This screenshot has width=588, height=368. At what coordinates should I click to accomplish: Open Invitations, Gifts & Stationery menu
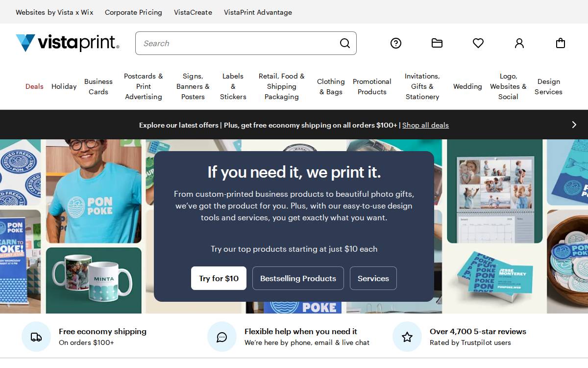(x=422, y=86)
